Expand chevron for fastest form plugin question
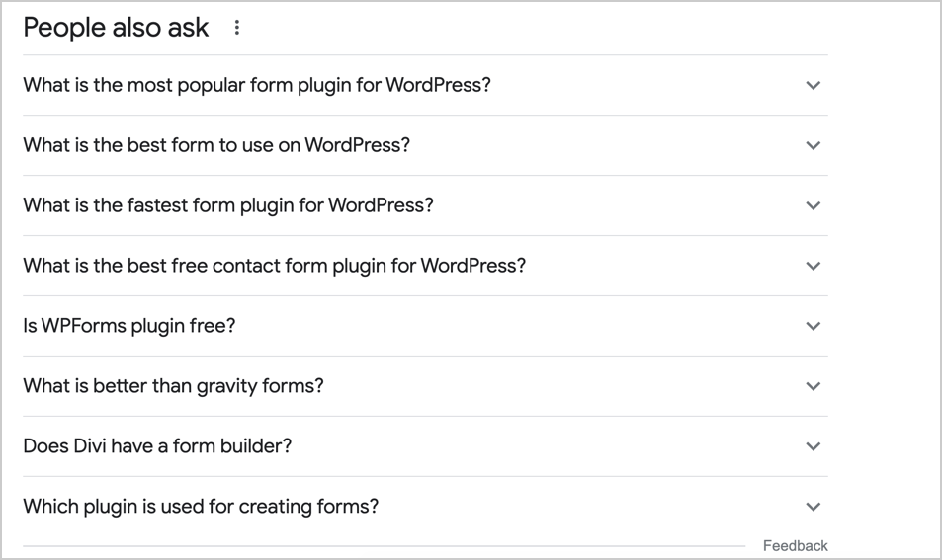942x560 pixels. (x=813, y=205)
